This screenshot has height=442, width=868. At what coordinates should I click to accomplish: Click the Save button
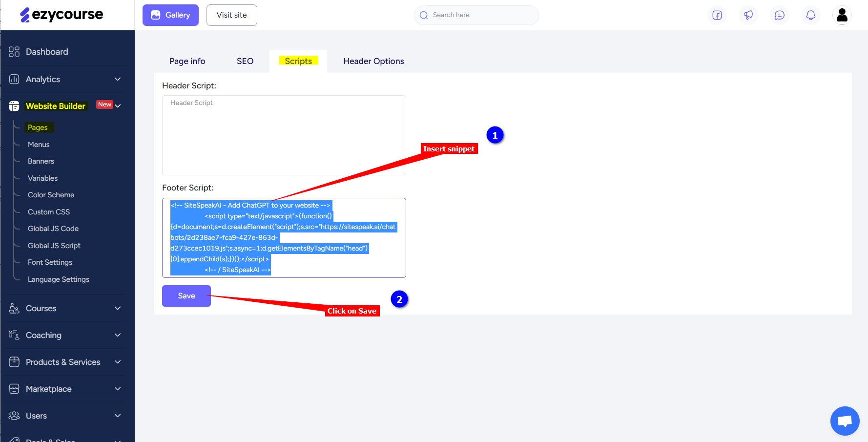(186, 296)
